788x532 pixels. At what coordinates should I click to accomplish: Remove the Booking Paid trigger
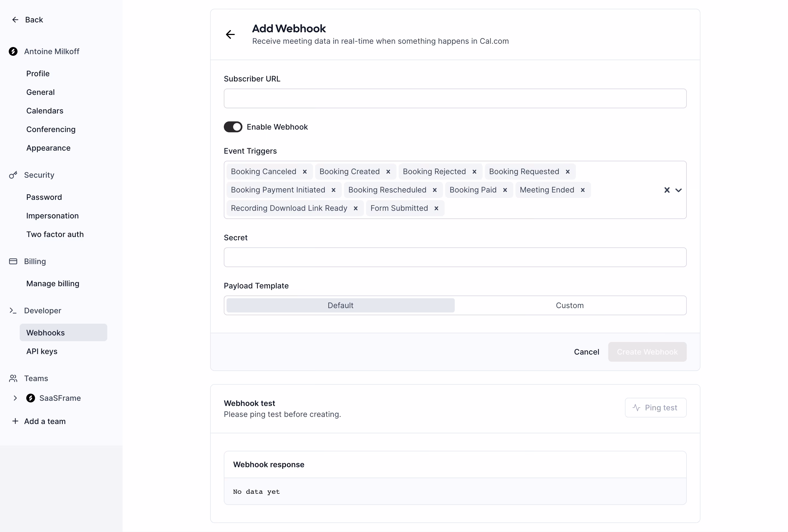tap(505, 190)
